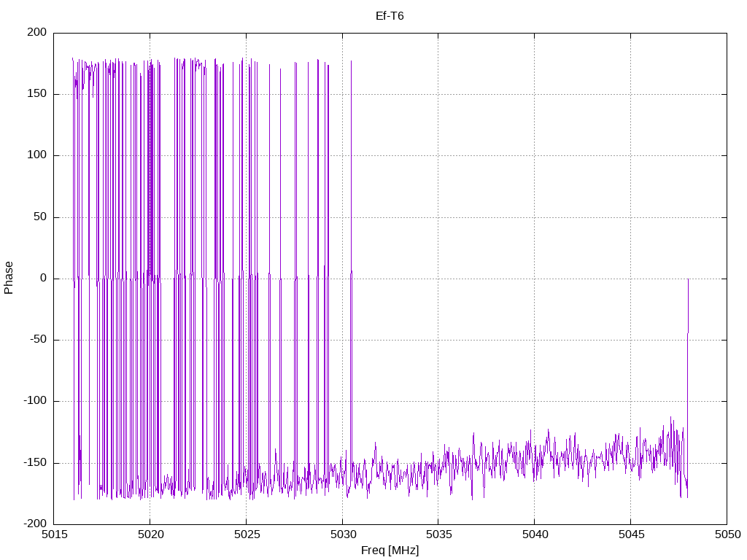Click the Freq [MHz] x-axis label
Image resolution: width=747 pixels, height=560 pixels.
pyautogui.click(x=390, y=551)
